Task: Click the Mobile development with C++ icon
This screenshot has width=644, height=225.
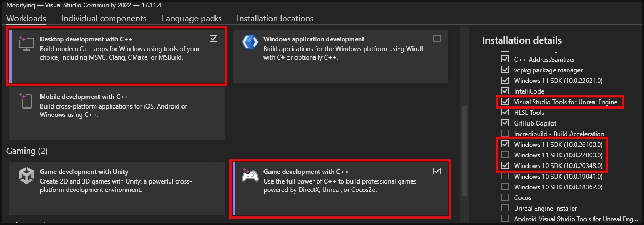Action: click(26, 101)
